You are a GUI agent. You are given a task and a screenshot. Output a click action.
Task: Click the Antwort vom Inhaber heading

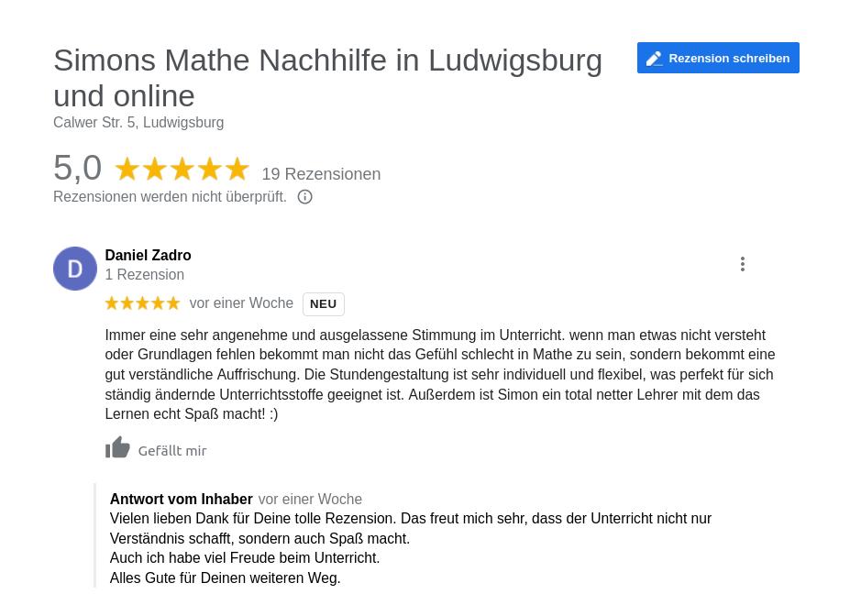pyautogui.click(x=181, y=500)
